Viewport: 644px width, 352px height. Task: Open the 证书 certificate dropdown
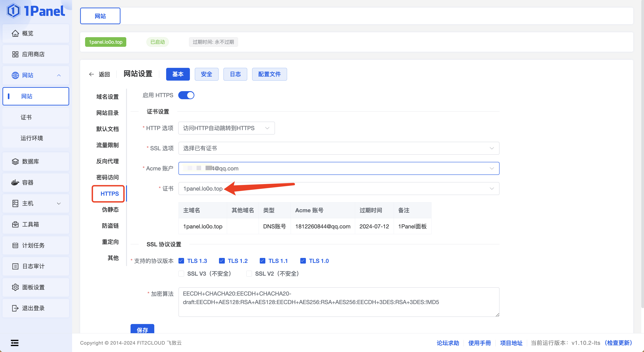click(339, 189)
